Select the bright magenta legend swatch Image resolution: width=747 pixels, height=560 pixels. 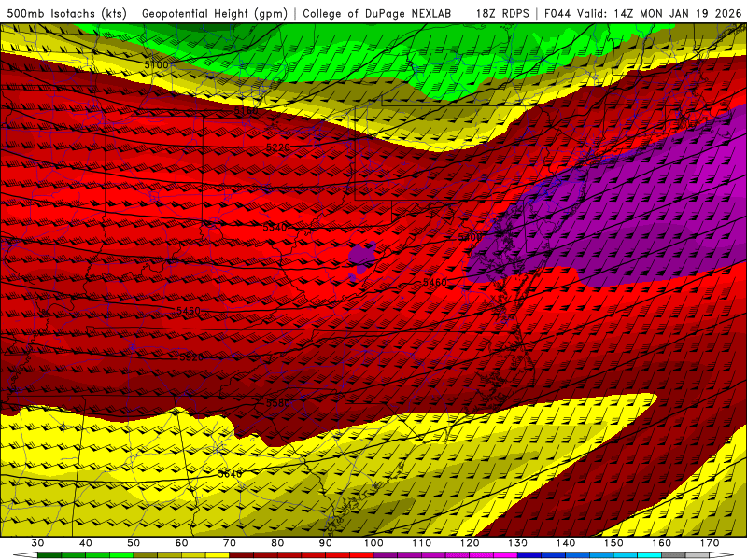505,554
